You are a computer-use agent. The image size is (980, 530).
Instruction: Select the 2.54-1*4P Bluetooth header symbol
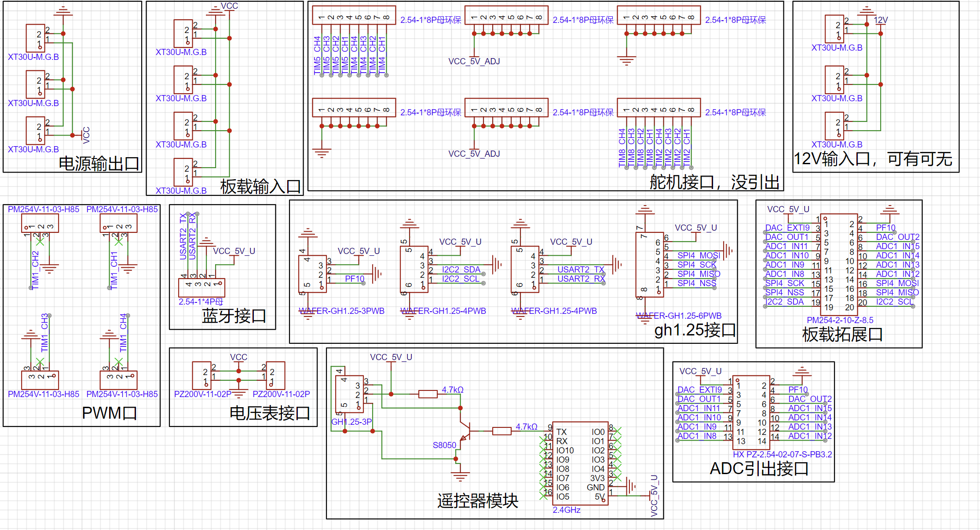coord(201,287)
